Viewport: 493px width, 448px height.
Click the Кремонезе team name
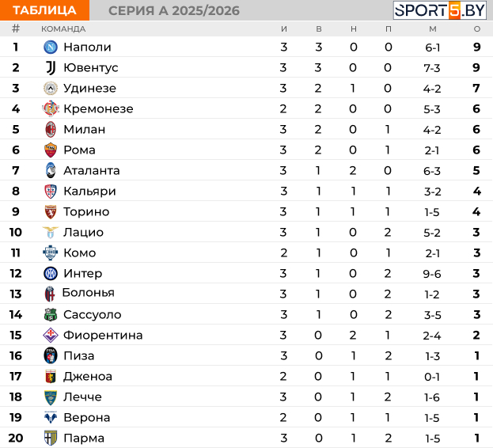[x=98, y=108]
